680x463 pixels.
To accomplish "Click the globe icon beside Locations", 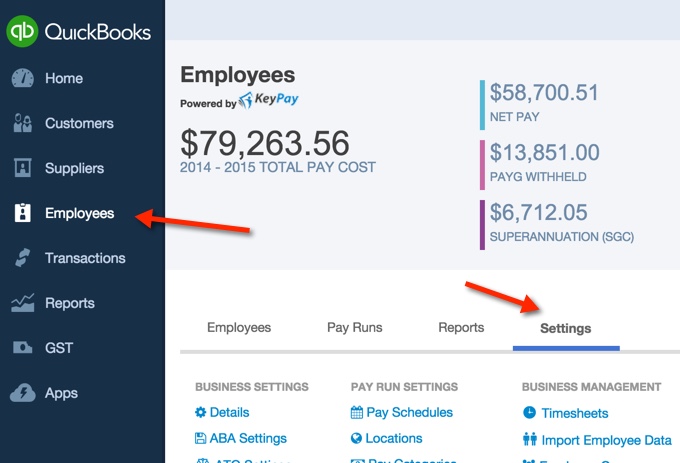I will tap(356, 438).
